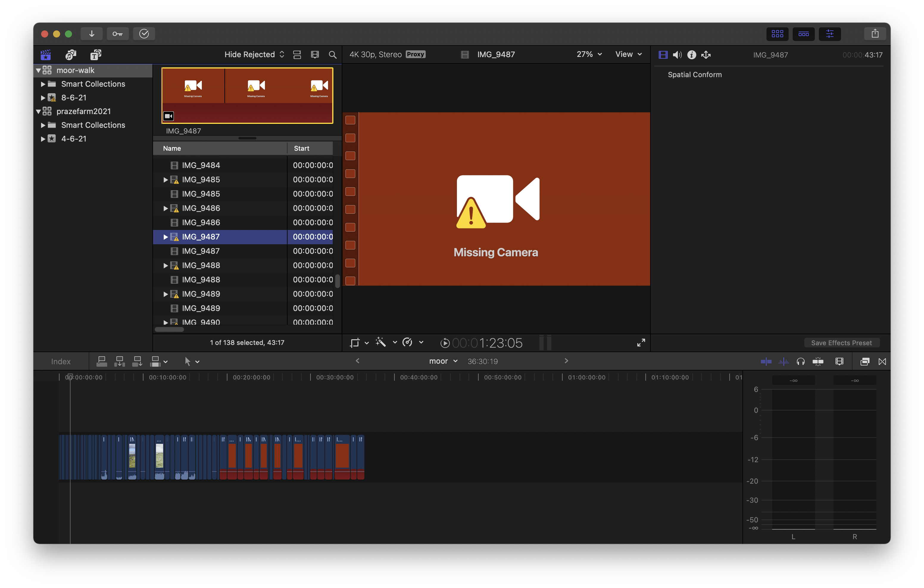Expand the 8-6-21 event
The width and height of the screenshot is (924, 588).
coord(43,97)
